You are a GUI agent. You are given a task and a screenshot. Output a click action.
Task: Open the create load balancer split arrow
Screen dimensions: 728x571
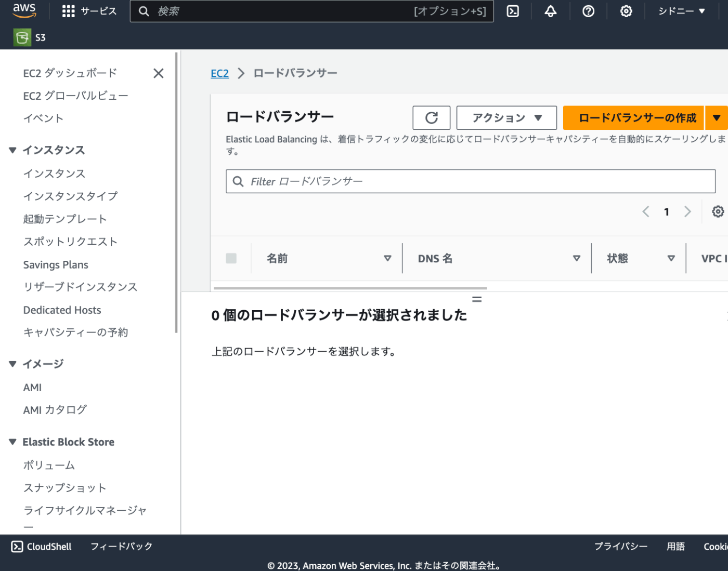point(717,118)
